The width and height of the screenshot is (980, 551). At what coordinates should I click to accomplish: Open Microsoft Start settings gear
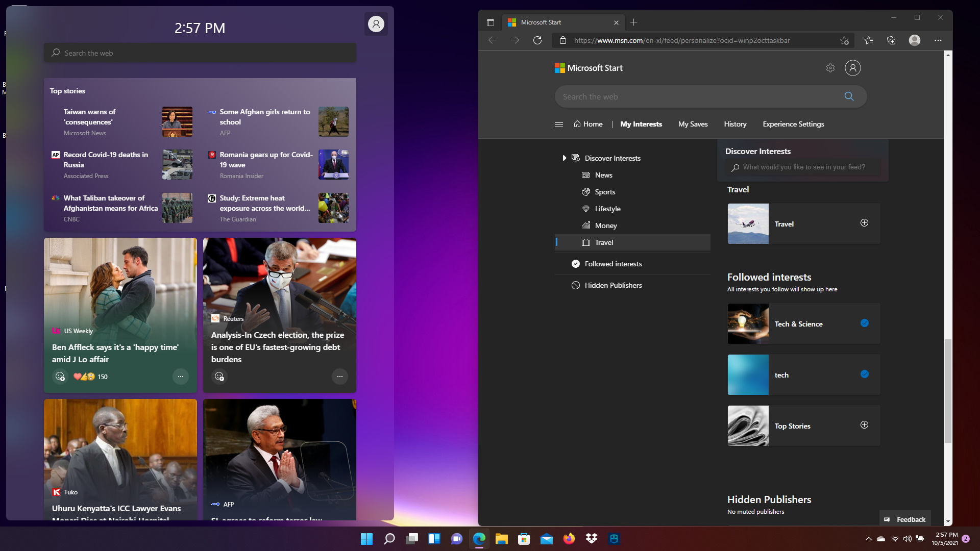[830, 68]
